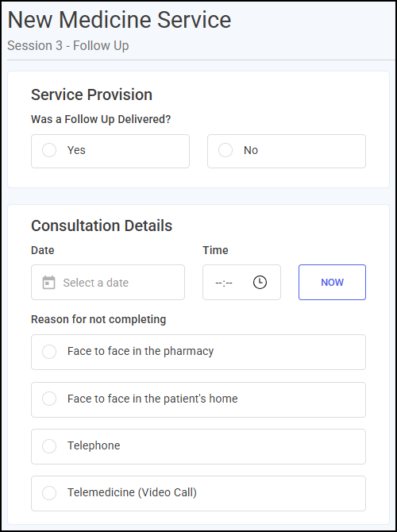397x532 pixels.
Task: Click the Was a Follow Up Delivered label
Action: [x=101, y=119]
